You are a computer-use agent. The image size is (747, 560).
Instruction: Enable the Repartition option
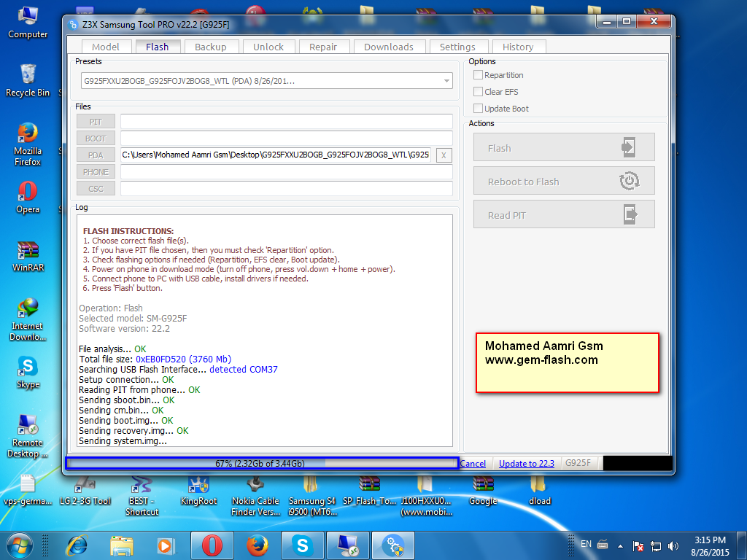click(498, 75)
